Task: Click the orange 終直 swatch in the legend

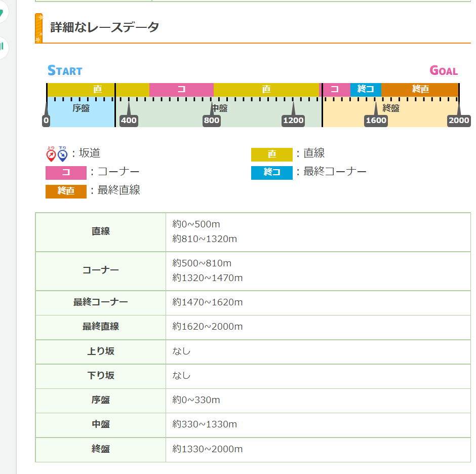Action: tap(66, 191)
